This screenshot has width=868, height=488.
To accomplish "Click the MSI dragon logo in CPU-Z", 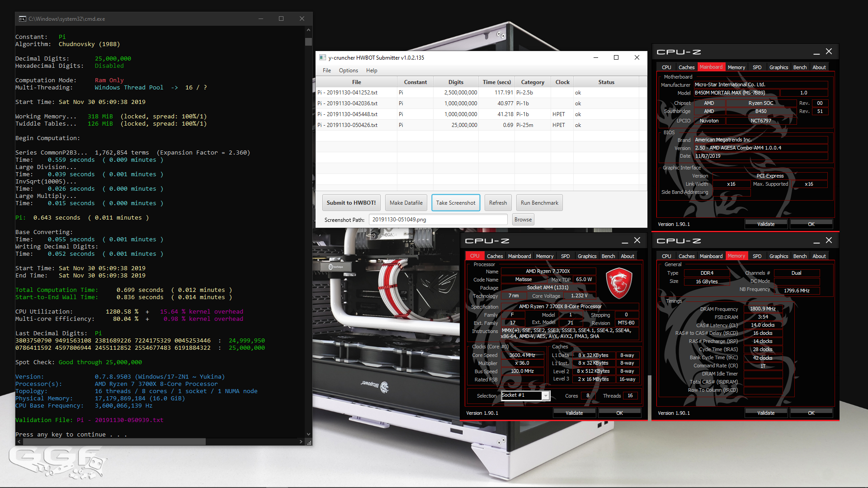I will [x=618, y=283].
